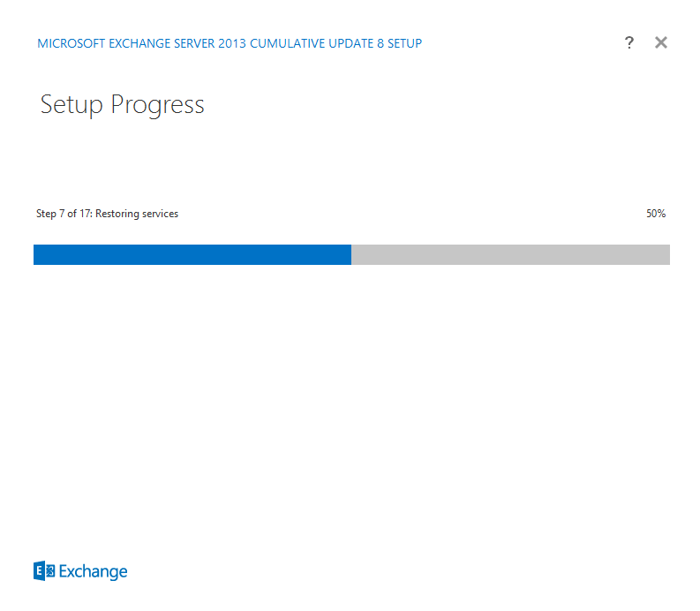Click the blue Exchange logo icon

tap(44, 570)
